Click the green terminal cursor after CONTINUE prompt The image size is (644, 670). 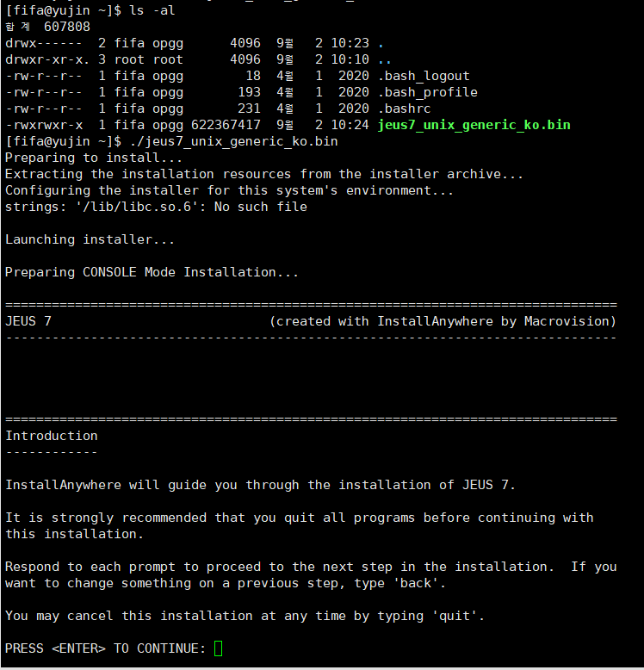(218, 648)
